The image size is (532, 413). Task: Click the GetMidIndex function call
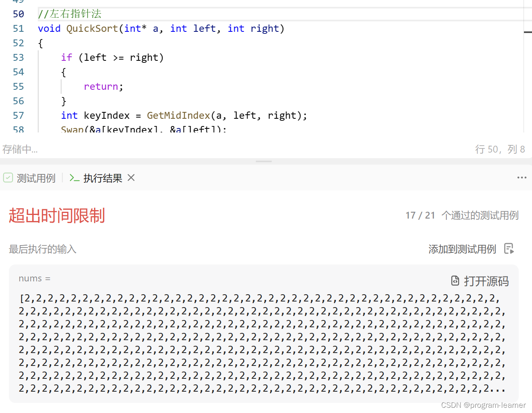pyautogui.click(x=179, y=116)
